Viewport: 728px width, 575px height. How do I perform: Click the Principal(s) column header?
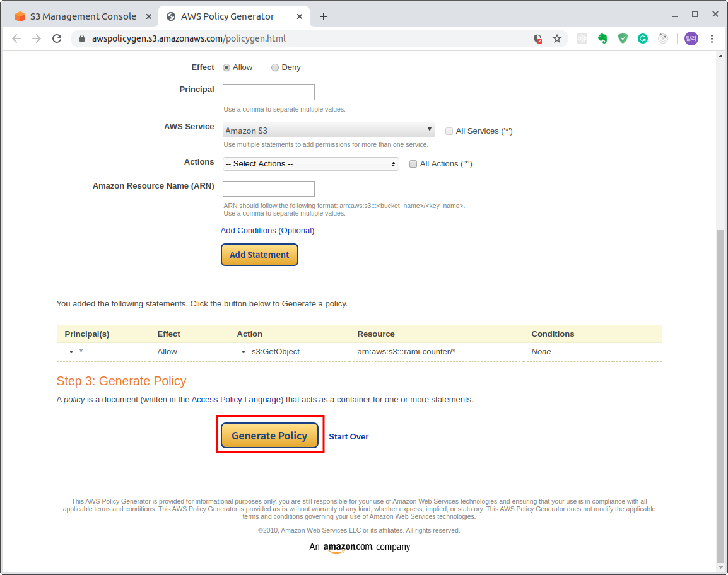tap(87, 334)
